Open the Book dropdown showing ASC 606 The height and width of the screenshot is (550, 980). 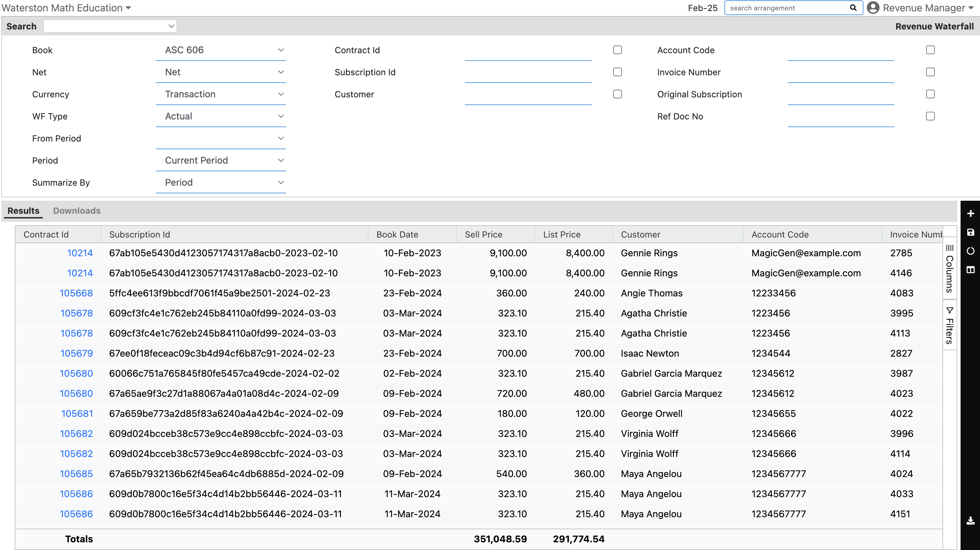(221, 50)
